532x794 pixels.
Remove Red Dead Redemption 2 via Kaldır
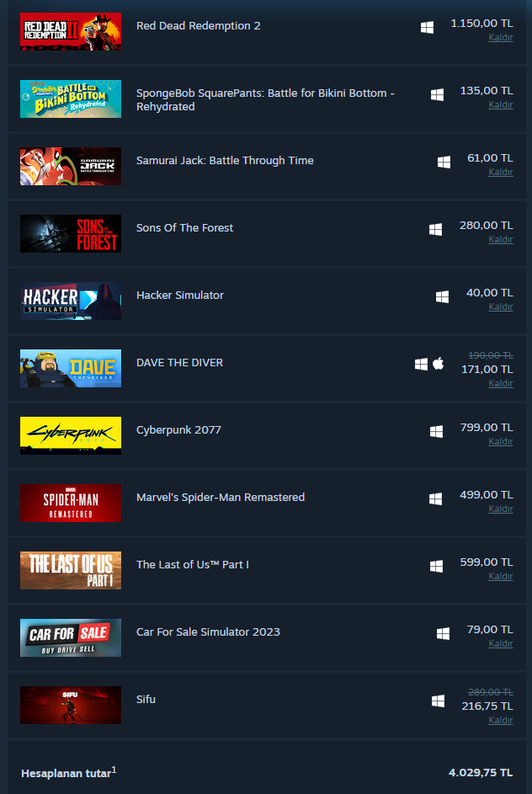click(501, 38)
